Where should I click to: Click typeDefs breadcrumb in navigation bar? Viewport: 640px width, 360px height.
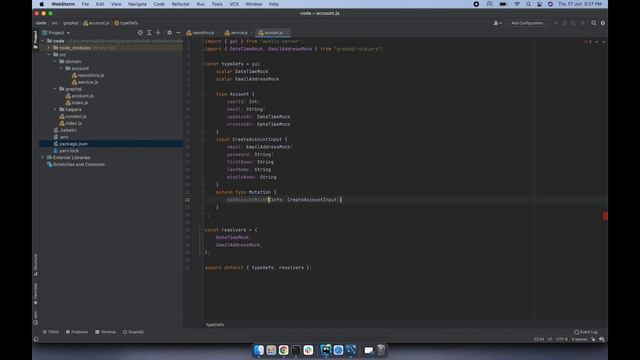(126, 23)
